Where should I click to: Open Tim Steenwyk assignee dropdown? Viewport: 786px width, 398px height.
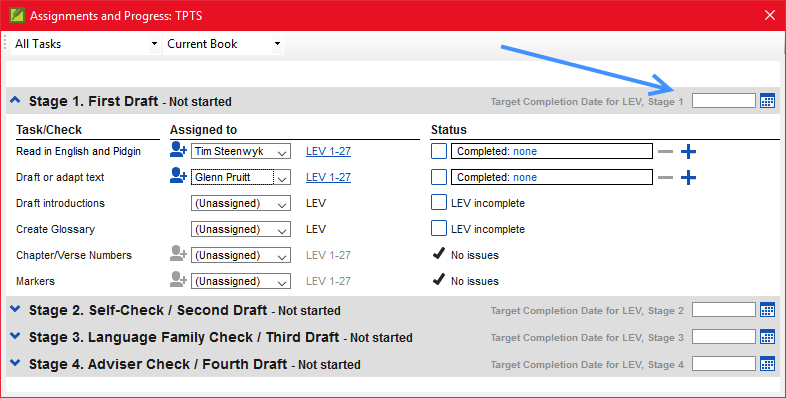(241, 151)
